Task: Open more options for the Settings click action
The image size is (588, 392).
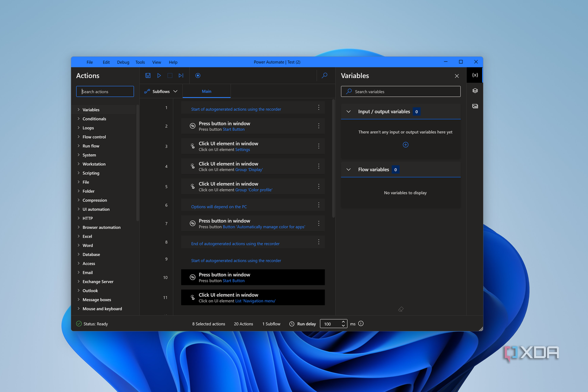Action: click(319, 146)
